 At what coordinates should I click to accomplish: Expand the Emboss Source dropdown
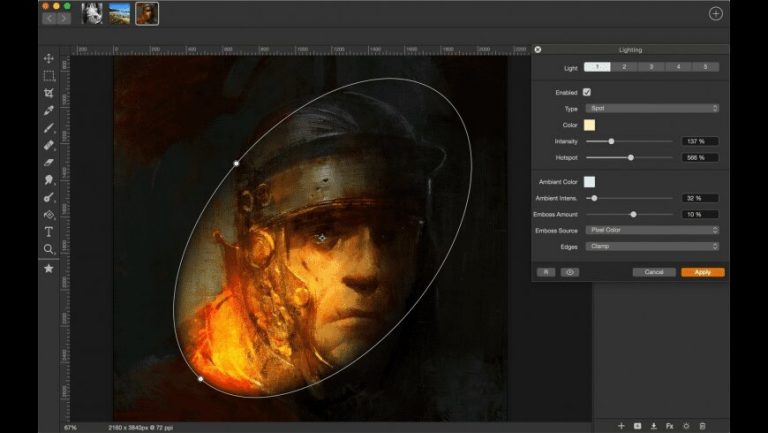pyautogui.click(x=652, y=230)
